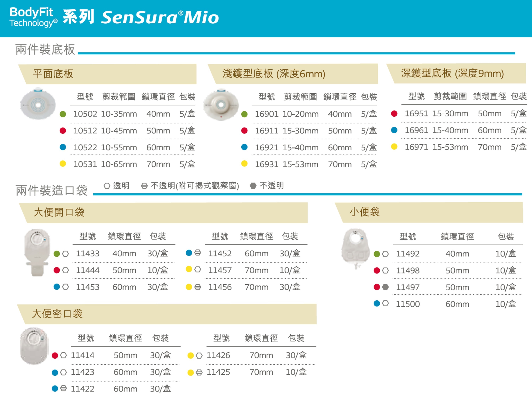Click yellow dot beside model 16971

click(x=394, y=147)
